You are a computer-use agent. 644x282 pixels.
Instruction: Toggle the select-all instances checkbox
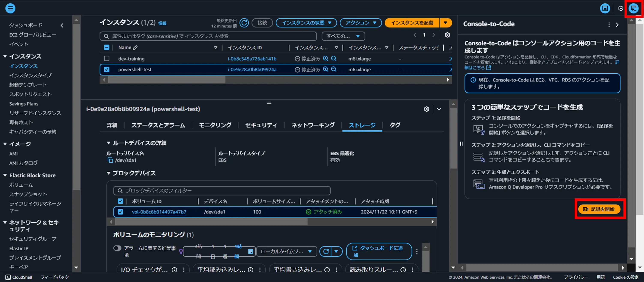[x=106, y=47]
